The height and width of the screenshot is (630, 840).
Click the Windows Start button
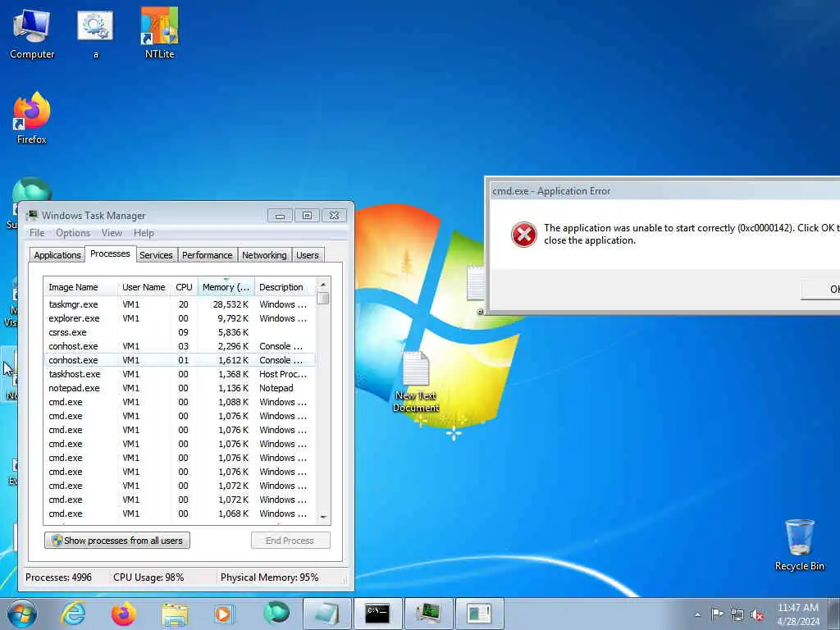click(x=22, y=614)
